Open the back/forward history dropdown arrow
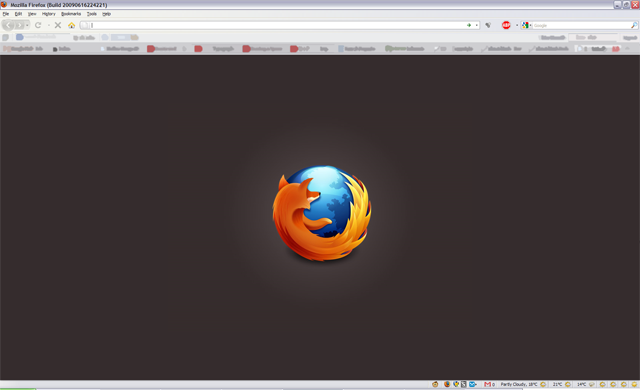This screenshot has height=390, width=640. point(27,25)
